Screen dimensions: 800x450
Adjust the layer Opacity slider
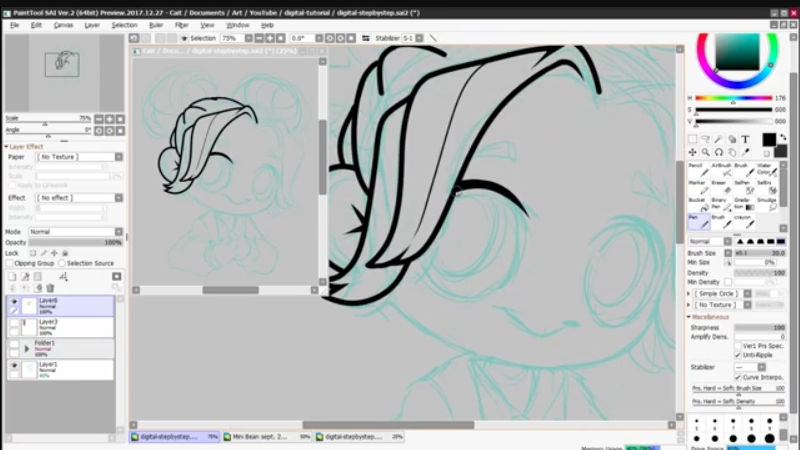coord(76,242)
